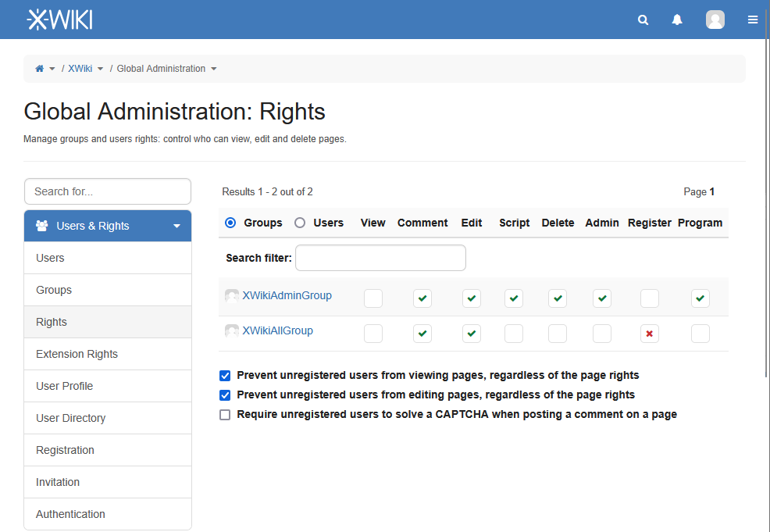Toggle Delete right for XWikiAdminGroup

point(558,298)
